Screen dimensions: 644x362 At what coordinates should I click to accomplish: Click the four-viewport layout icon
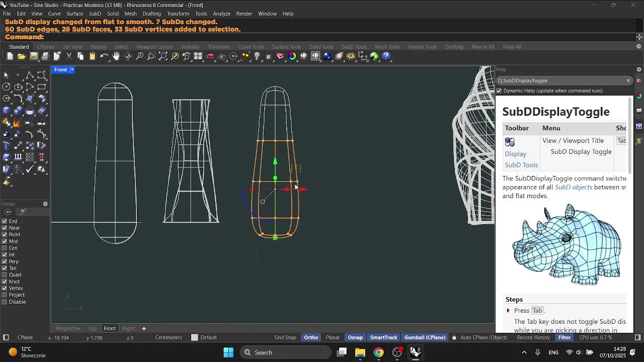[x=198, y=56]
